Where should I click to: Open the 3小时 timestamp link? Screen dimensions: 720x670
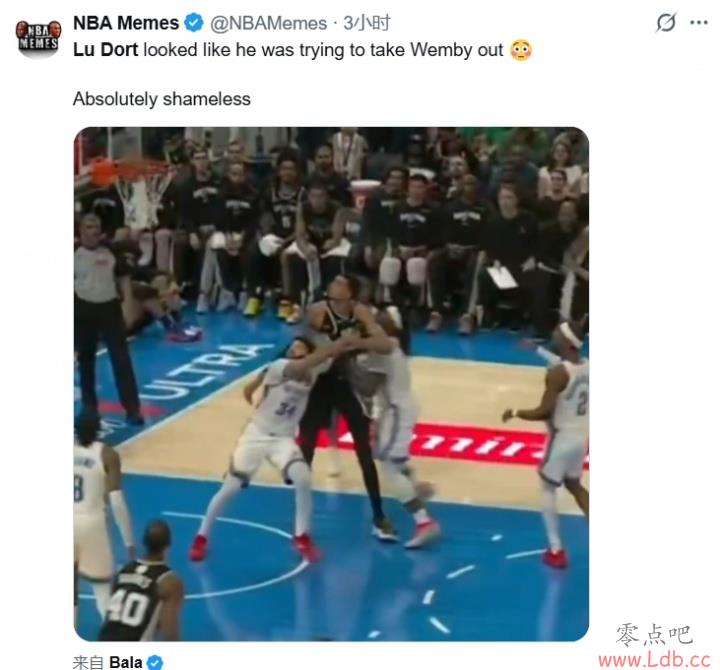click(367, 23)
